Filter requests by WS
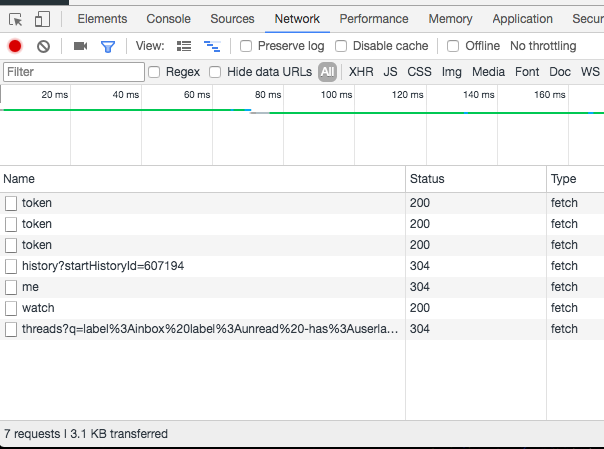This screenshot has height=449, width=604. [590, 72]
